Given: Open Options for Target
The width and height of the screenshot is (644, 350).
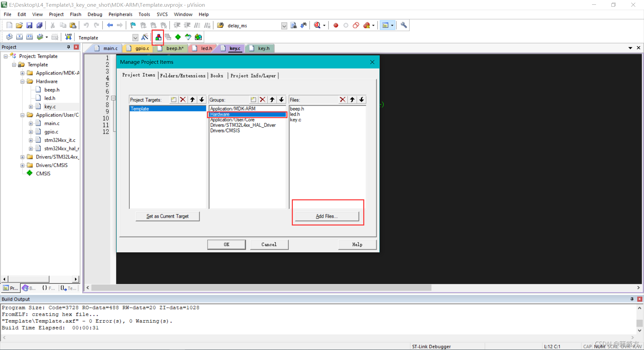Looking at the screenshot, I should click(145, 37).
